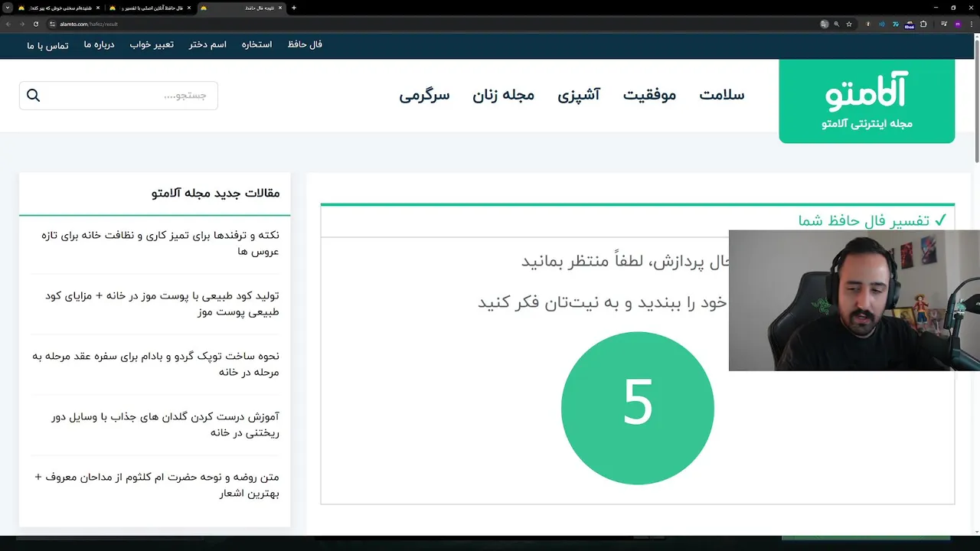Open the موفقیت menu
The width and height of the screenshot is (980, 551).
[x=649, y=95]
